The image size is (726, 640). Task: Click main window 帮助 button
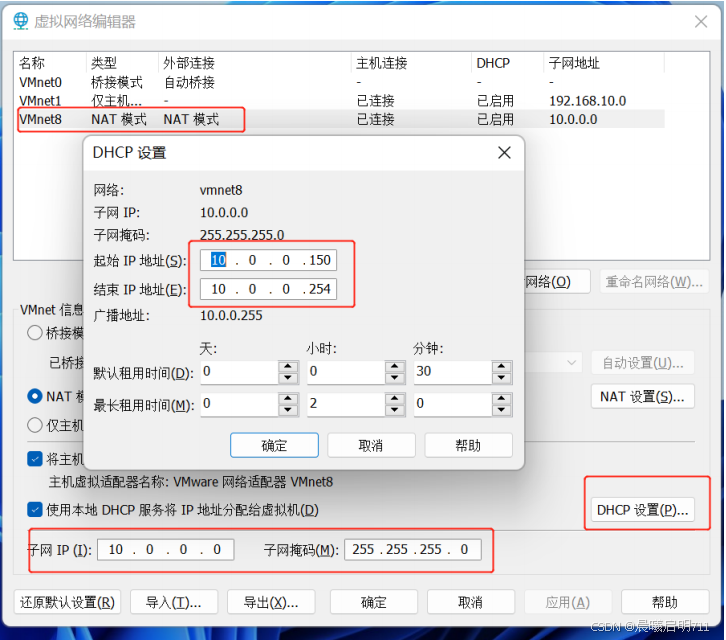point(665,602)
